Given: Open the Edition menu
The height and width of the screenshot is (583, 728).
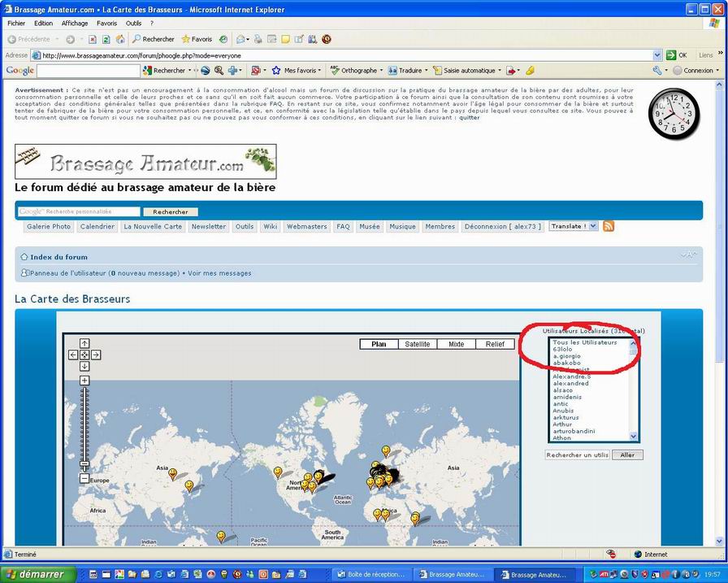Looking at the screenshot, I should (x=43, y=24).
